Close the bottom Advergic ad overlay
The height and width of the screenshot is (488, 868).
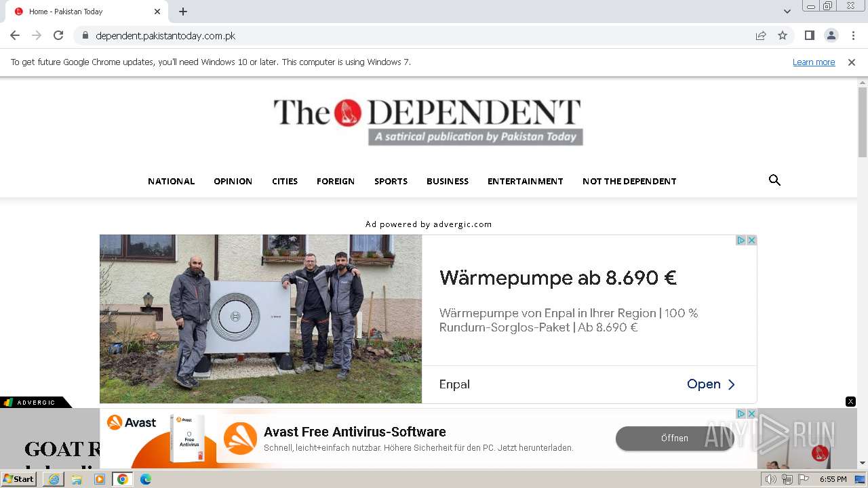pyautogui.click(x=850, y=401)
